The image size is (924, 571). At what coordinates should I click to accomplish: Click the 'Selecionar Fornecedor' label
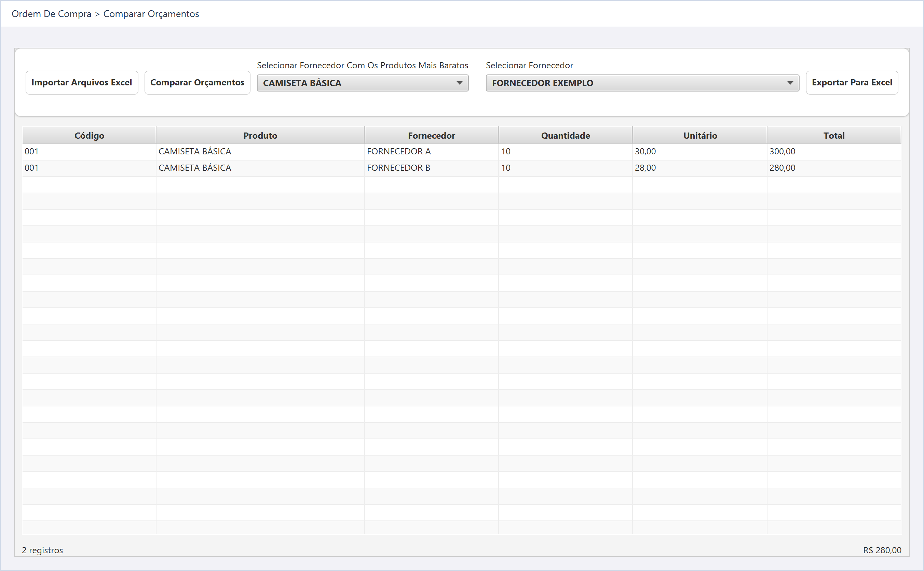coord(529,65)
